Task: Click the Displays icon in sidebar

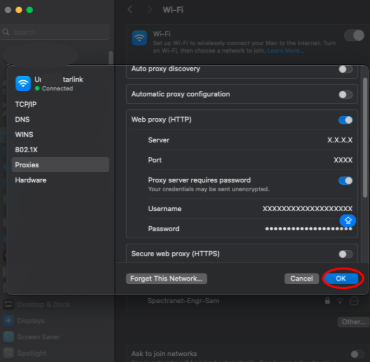Action: click(9, 321)
